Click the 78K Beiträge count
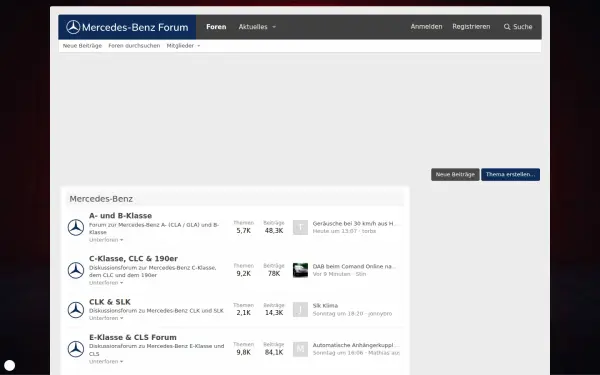This screenshot has width=600, height=375. pos(274,274)
